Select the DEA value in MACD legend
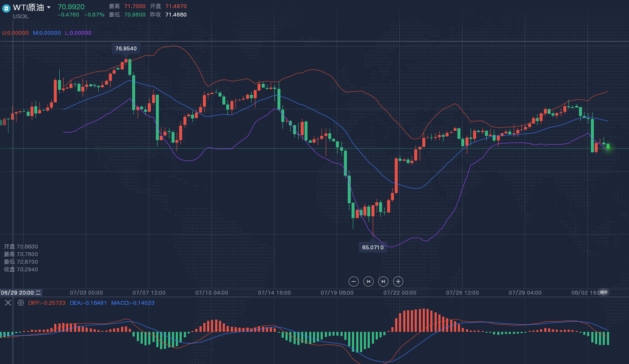Image resolution: width=629 pixels, height=364 pixels. [88, 303]
